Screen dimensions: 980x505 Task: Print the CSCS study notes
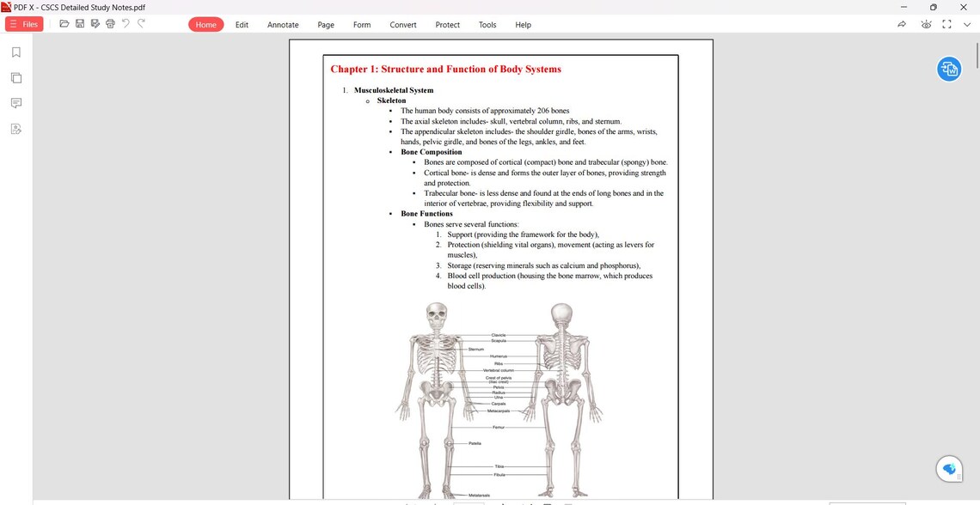click(111, 24)
